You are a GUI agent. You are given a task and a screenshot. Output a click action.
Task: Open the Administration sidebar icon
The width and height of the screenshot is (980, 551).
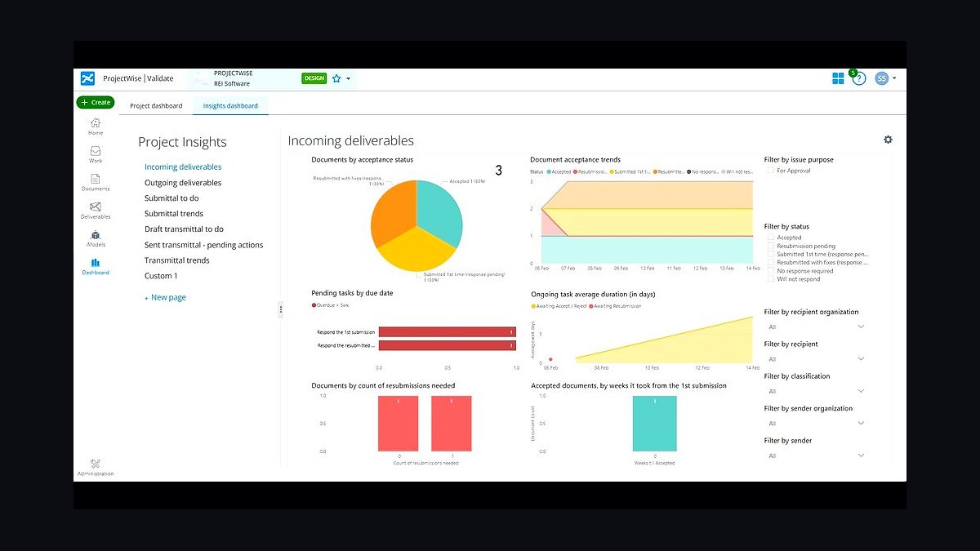click(96, 468)
